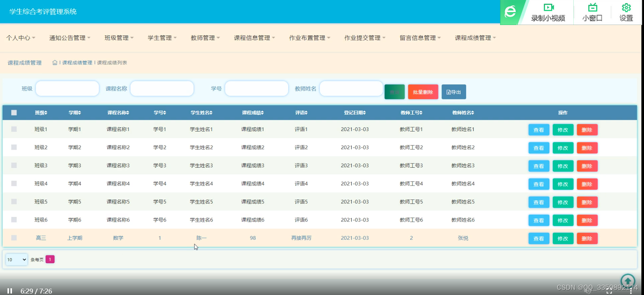
Task: Pause the video playback
Action: [x=10, y=291]
